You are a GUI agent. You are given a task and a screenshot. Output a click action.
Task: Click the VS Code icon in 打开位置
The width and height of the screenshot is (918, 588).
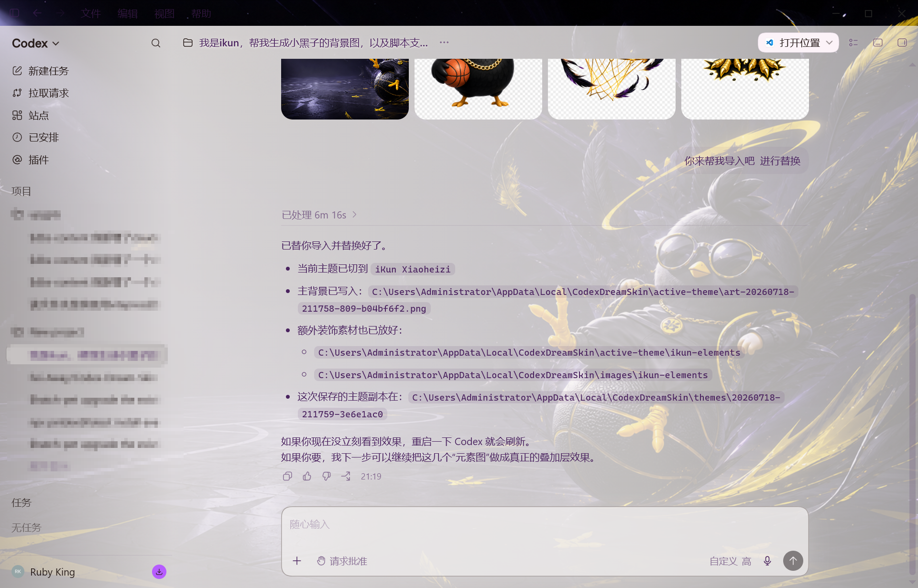point(770,43)
